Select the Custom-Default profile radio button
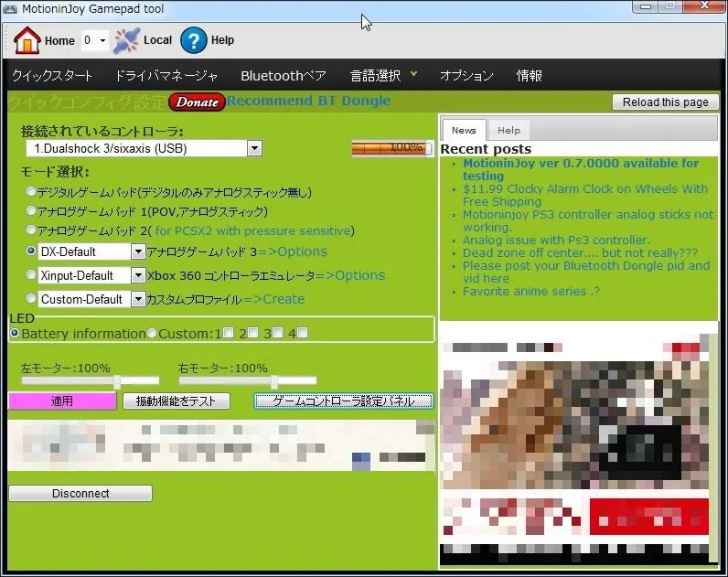 [x=31, y=298]
